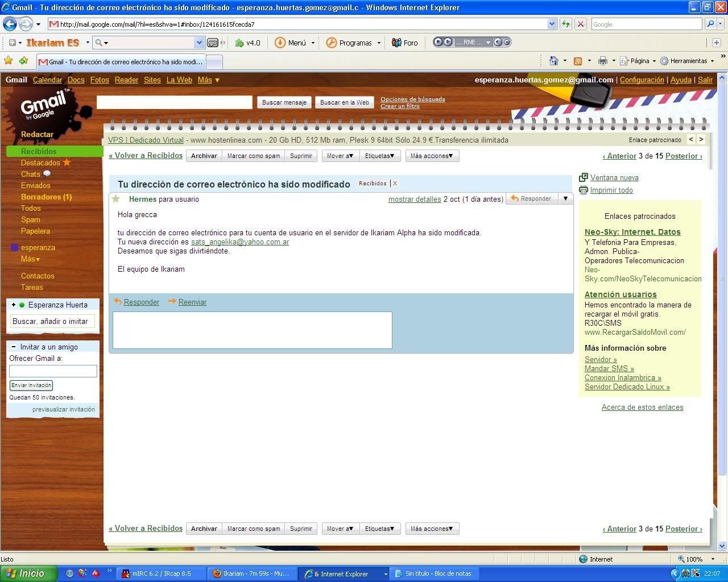
Task: Open the Home page icon
Action: (x=553, y=61)
